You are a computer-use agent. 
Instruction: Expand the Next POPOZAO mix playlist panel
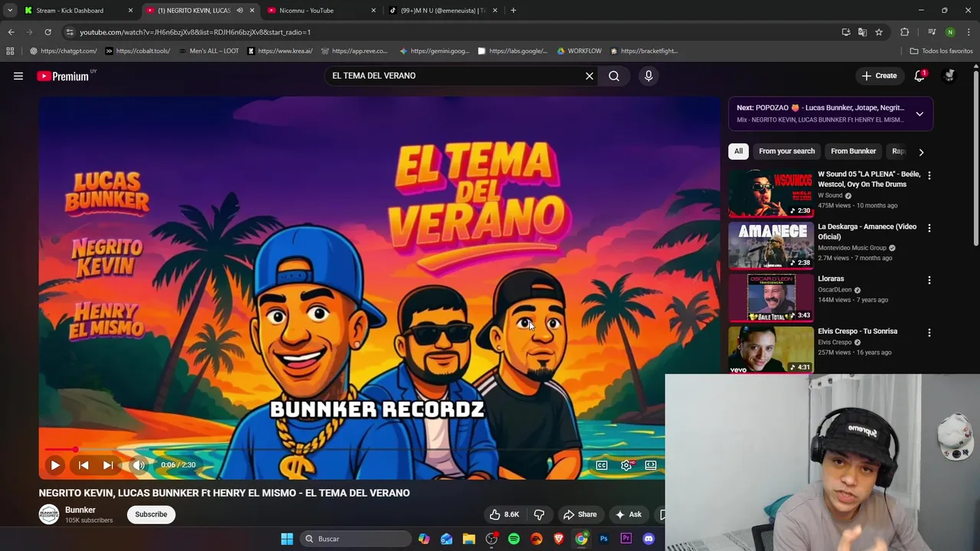pyautogui.click(x=920, y=114)
